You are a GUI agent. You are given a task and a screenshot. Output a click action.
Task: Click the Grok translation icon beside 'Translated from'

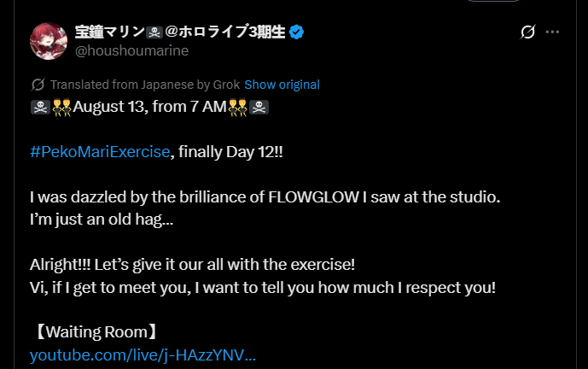tap(38, 85)
